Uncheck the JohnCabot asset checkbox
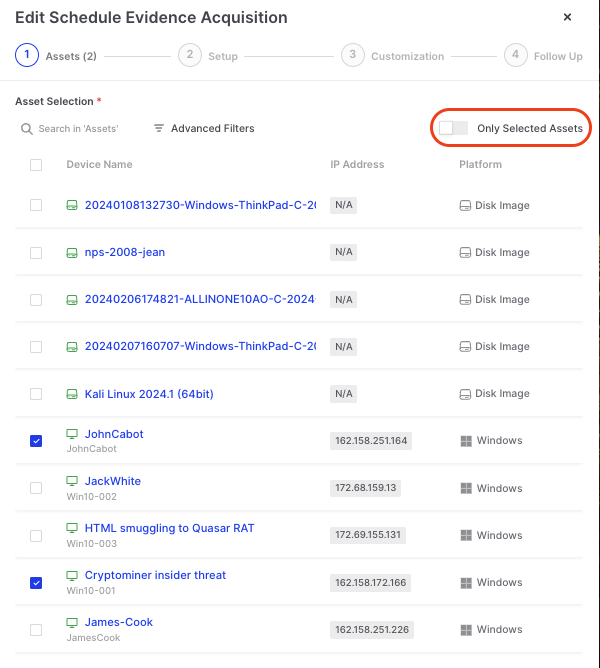 tap(36, 441)
